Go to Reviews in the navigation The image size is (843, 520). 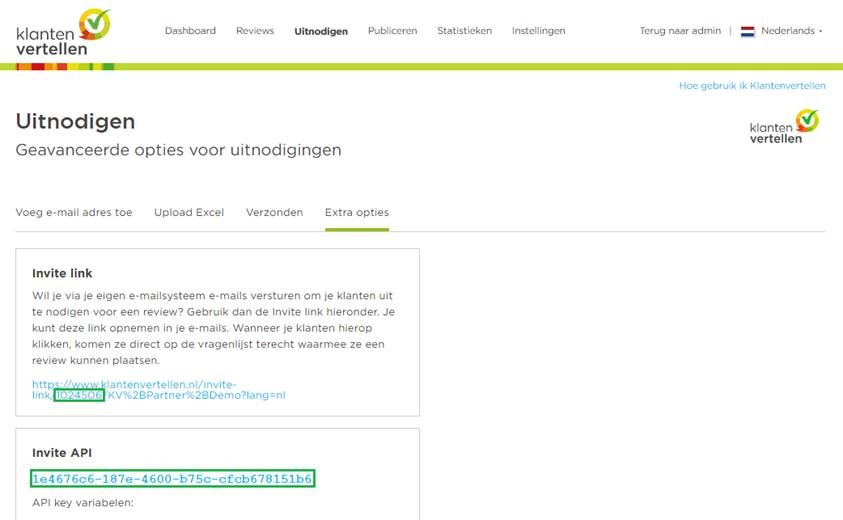tap(255, 31)
